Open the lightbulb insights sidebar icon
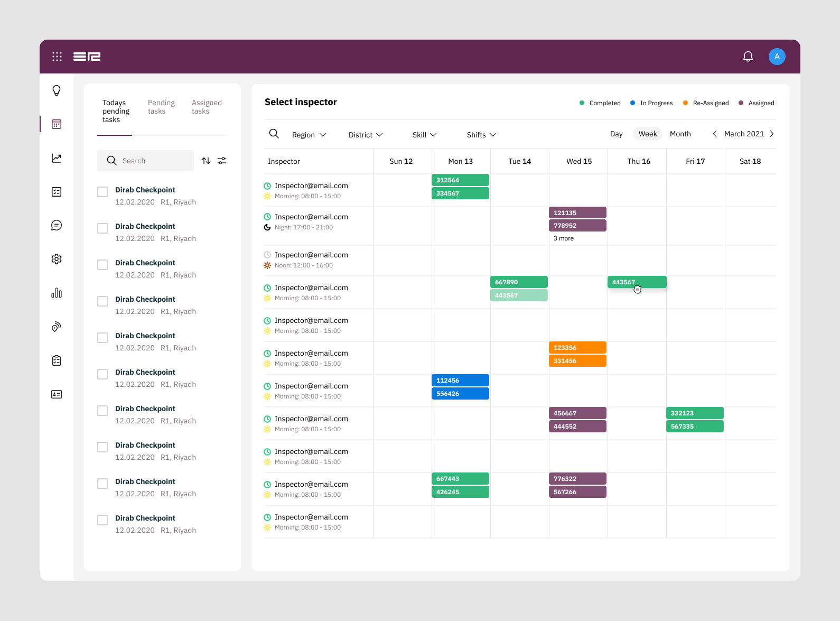This screenshot has height=621, width=840. (57, 90)
